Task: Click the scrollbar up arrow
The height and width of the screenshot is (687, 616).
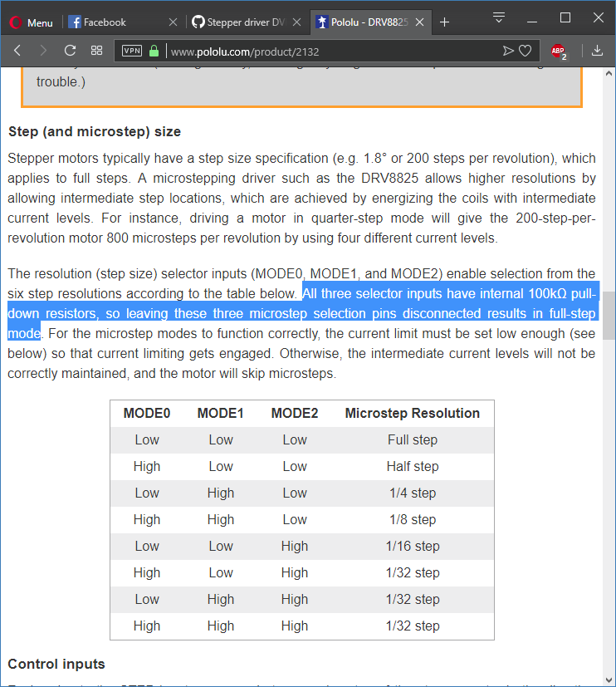Action: coord(609,74)
